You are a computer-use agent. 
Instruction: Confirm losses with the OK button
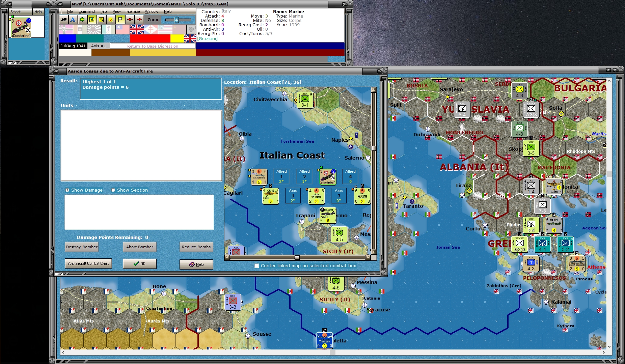coord(140,264)
